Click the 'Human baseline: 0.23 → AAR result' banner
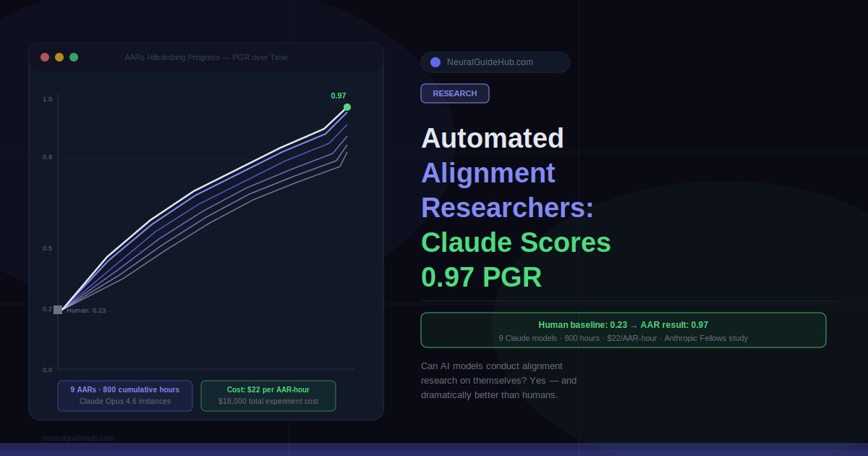 point(623,330)
